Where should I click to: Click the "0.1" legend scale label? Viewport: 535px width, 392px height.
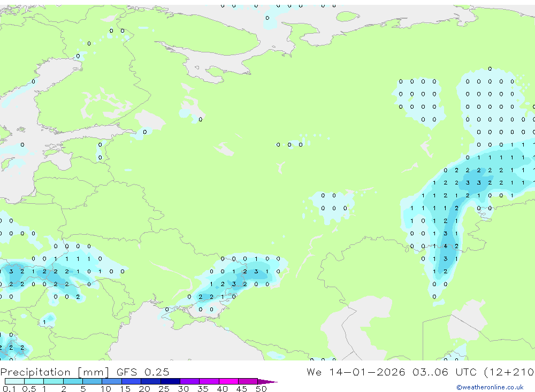[x=9, y=389]
